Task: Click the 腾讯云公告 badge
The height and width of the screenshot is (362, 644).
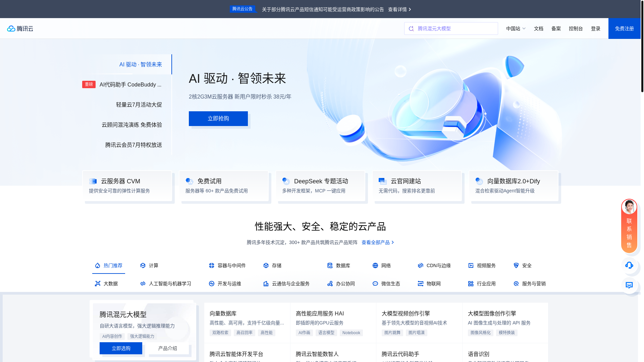Action: click(x=243, y=9)
